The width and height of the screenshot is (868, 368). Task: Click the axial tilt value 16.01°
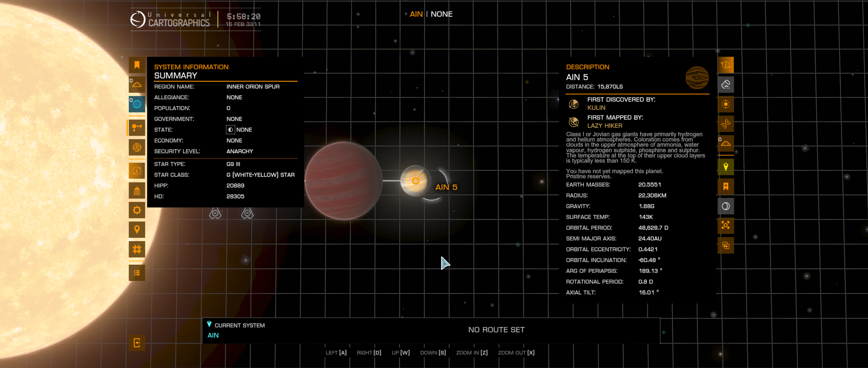pyautogui.click(x=648, y=292)
